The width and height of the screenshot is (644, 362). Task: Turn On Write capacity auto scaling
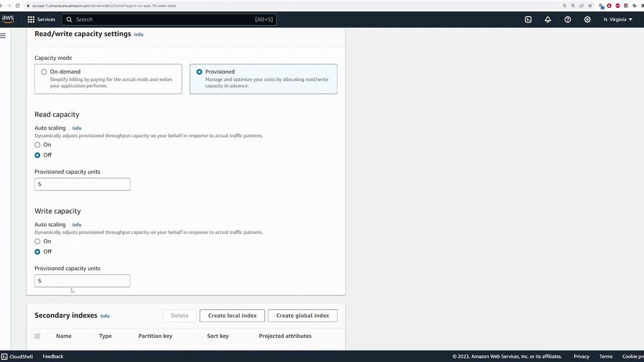point(37,241)
